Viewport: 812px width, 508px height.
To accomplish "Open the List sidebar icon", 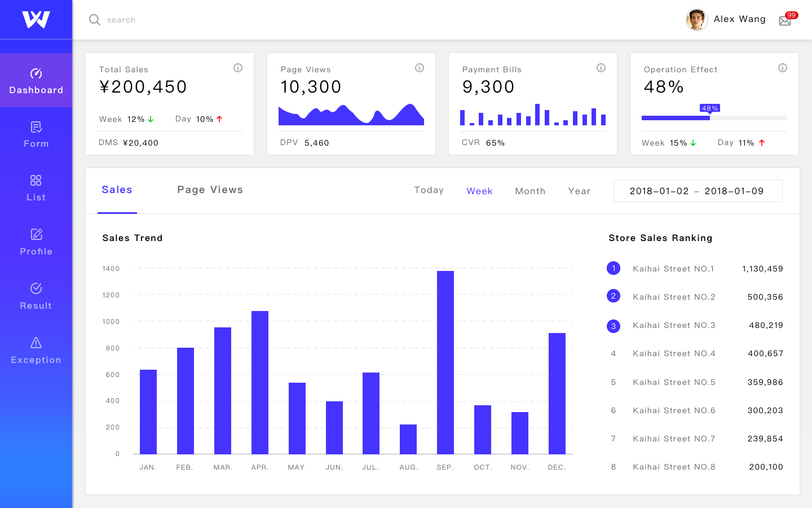I will [x=36, y=180].
